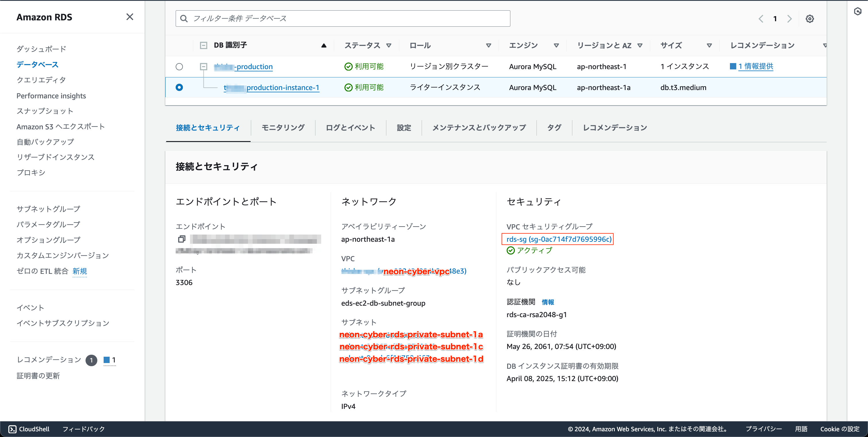Open the table preferences gear icon
Image resolution: width=868 pixels, height=437 pixels.
(x=810, y=19)
